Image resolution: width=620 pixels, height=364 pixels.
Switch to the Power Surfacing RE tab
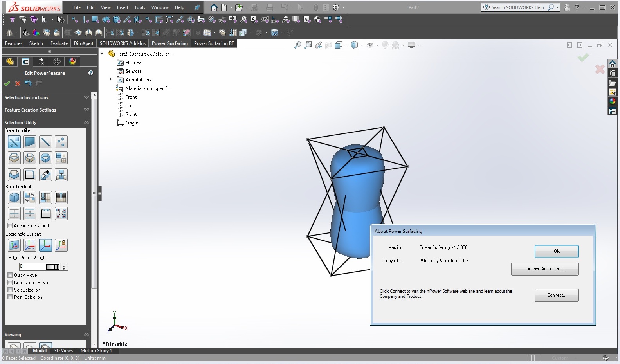[x=214, y=43]
